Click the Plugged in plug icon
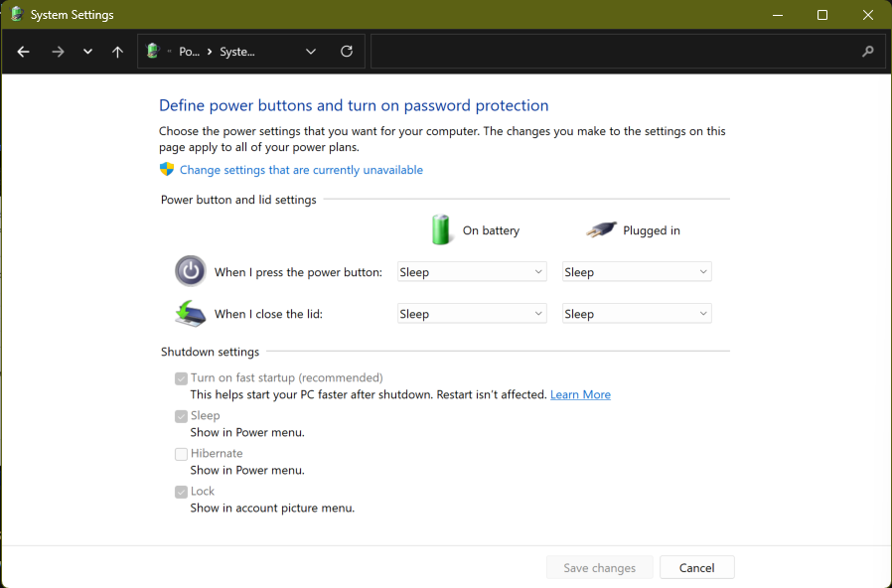 (x=601, y=229)
